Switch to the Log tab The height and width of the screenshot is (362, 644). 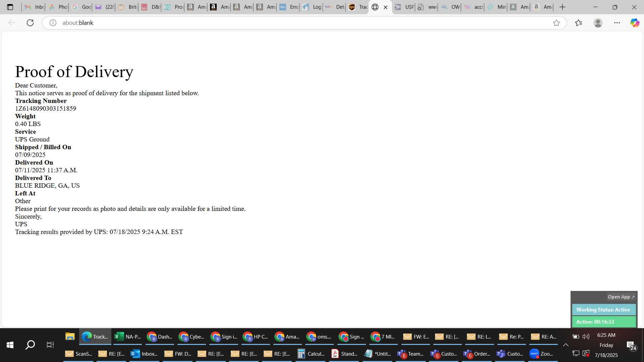(x=312, y=7)
